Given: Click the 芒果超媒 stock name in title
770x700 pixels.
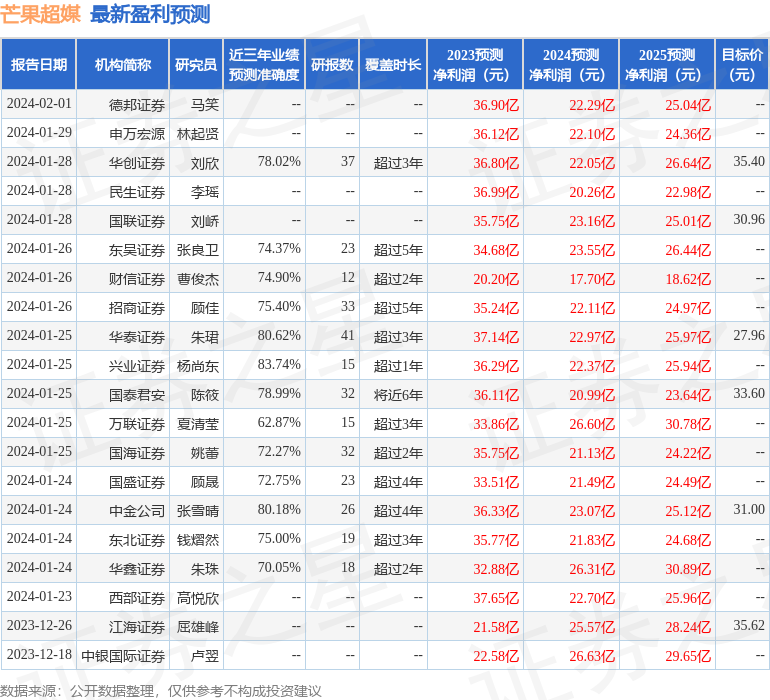Looking at the screenshot, I should pyautogui.click(x=41, y=14).
